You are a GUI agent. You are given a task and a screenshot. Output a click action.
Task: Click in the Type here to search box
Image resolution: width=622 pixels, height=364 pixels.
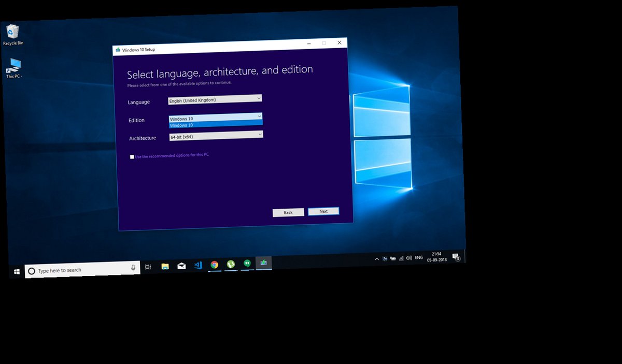83,269
